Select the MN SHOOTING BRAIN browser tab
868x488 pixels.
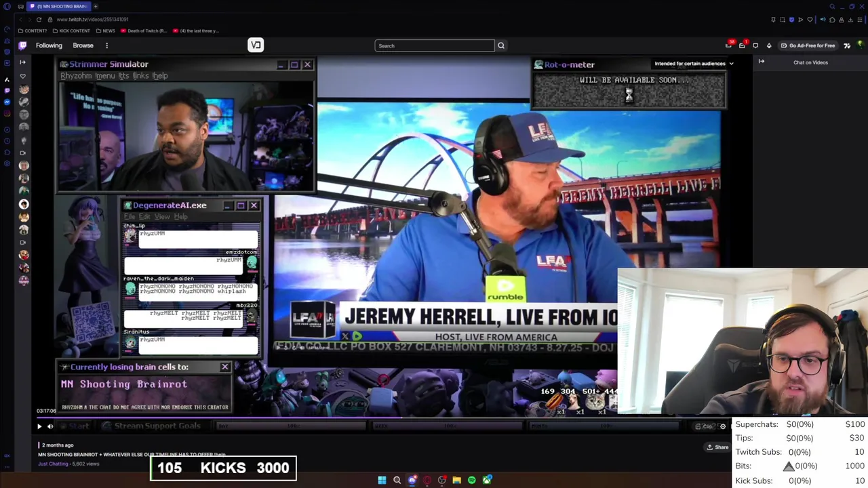click(59, 6)
